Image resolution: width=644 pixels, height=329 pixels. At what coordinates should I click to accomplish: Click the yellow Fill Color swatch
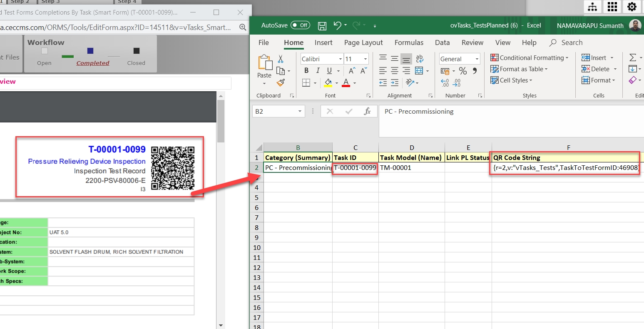point(328,82)
